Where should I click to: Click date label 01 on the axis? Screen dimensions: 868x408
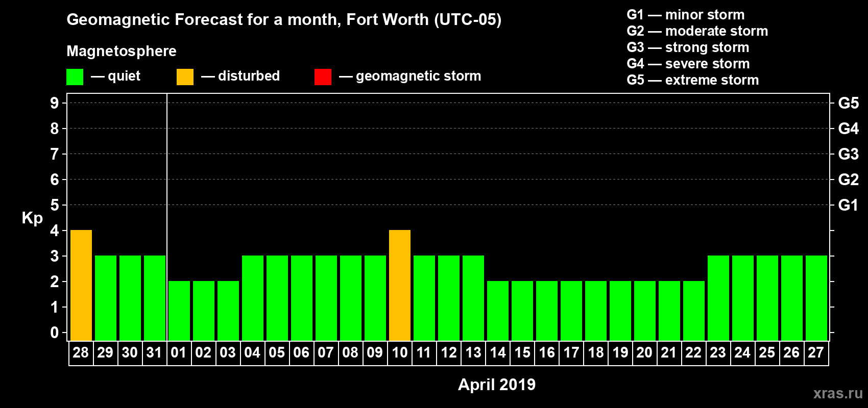tap(179, 353)
